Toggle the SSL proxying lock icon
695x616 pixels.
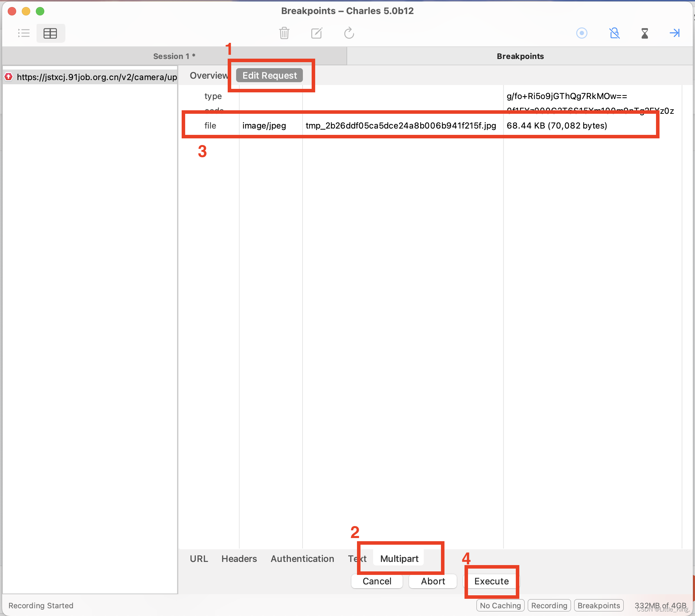(614, 33)
